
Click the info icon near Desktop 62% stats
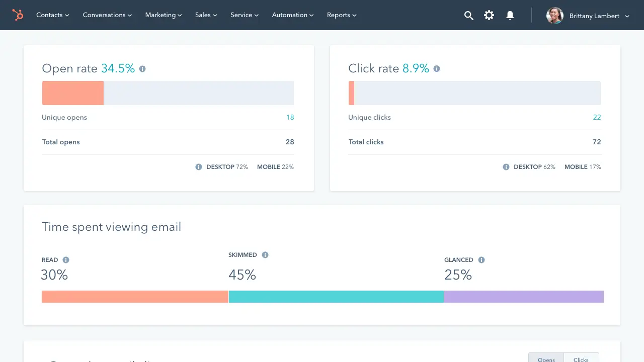pos(506,166)
